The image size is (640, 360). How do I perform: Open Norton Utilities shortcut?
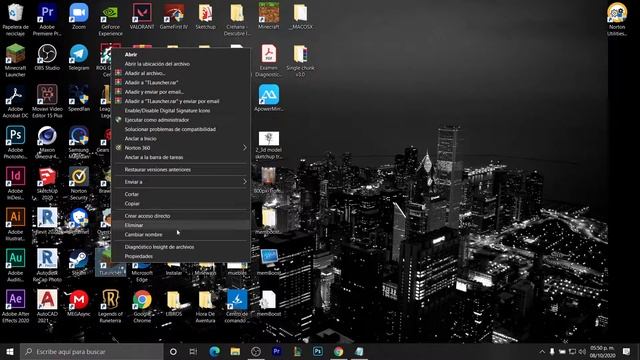coord(617,19)
